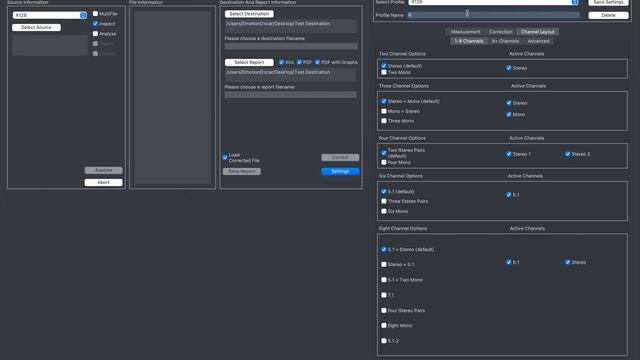Toggle Two Stereo Pairs (default) option

[x=384, y=153]
